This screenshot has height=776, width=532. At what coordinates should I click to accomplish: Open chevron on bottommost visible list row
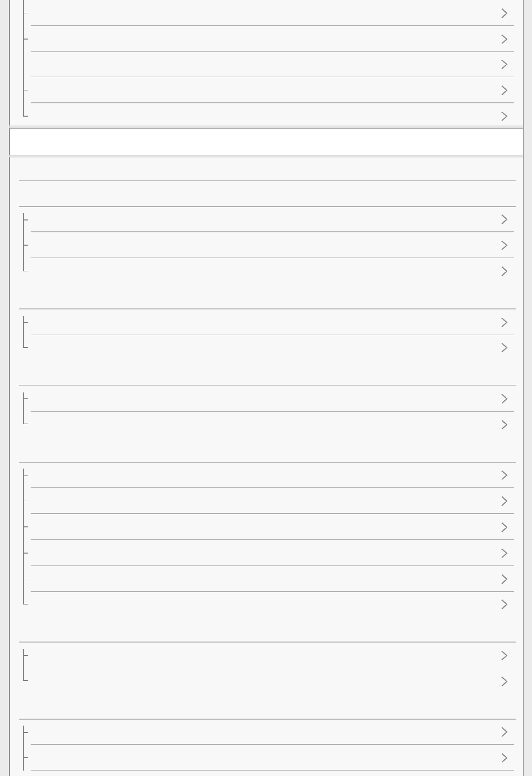[x=504, y=758]
